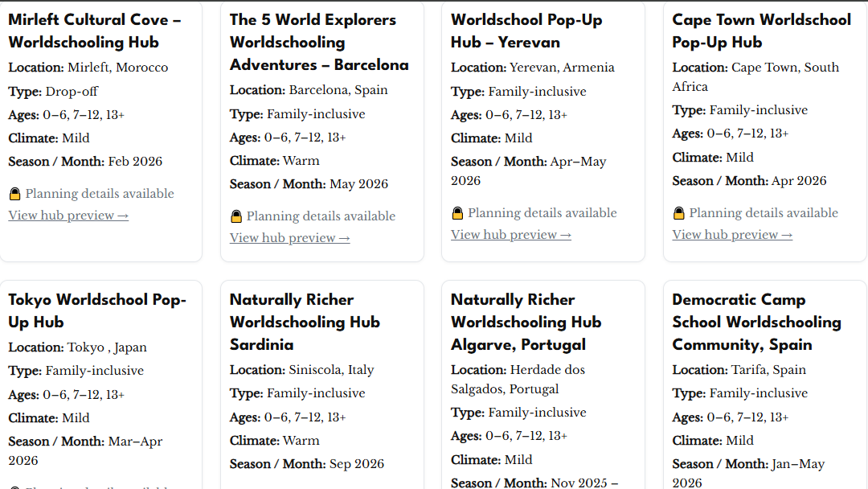
Task: Click the lock icon on the Cape Town card
Action: (678, 212)
